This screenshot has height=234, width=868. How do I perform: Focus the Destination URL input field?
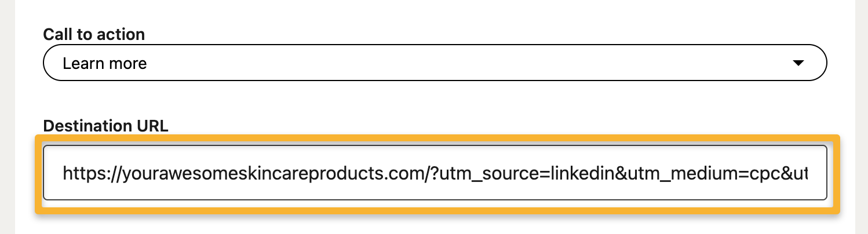435,173
